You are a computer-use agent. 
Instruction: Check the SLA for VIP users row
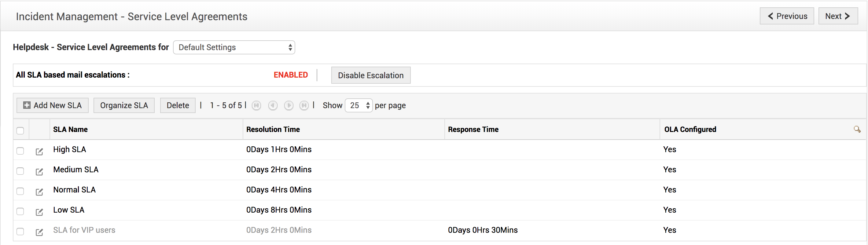tap(20, 232)
